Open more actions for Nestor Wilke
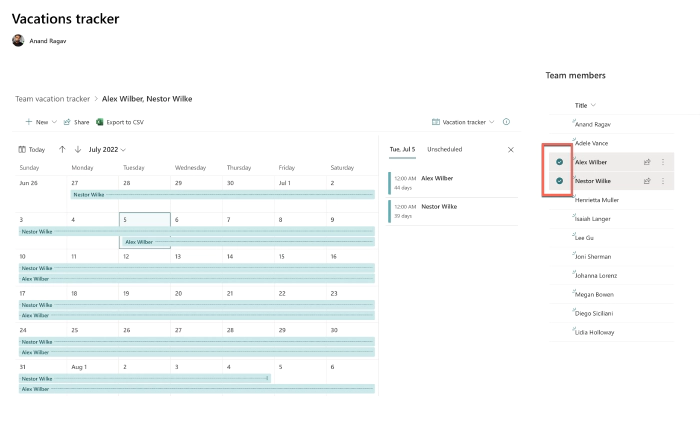Viewport: 700px width, 422px height. tap(663, 181)
